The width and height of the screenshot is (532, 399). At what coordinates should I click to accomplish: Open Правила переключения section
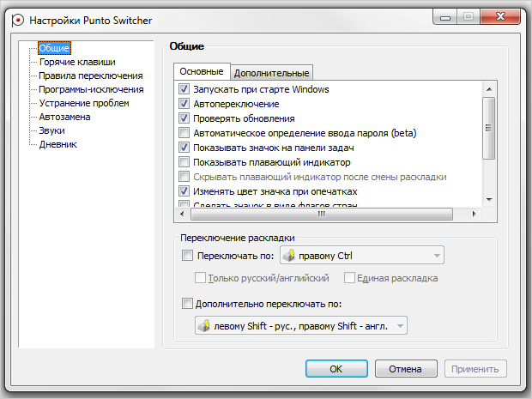[91, 76]
